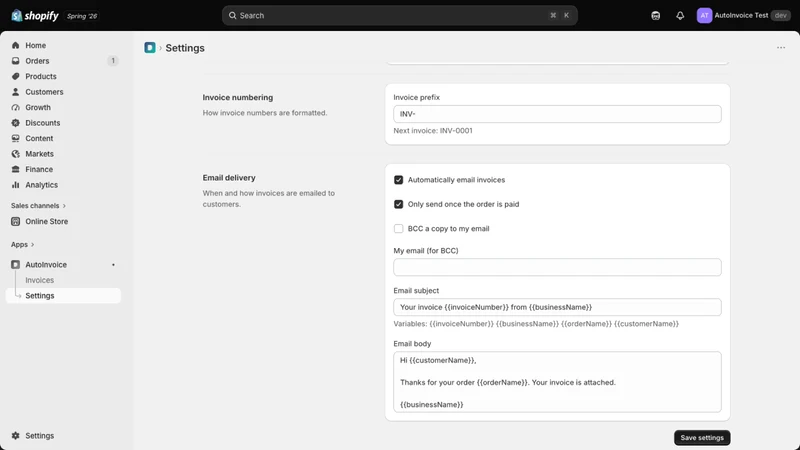Click the Variables hint under Email subject
The width and height of the screenshot is (800, 450).
(536, 323)
